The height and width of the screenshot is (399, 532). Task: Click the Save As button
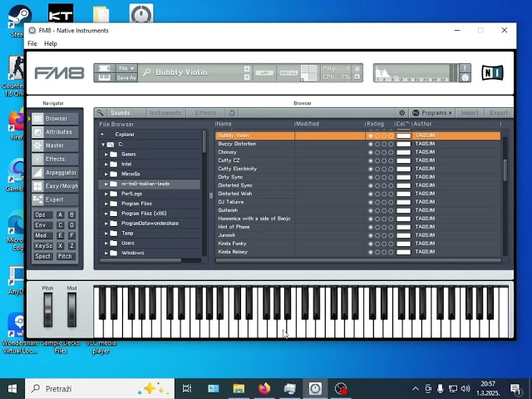[126, 77]
